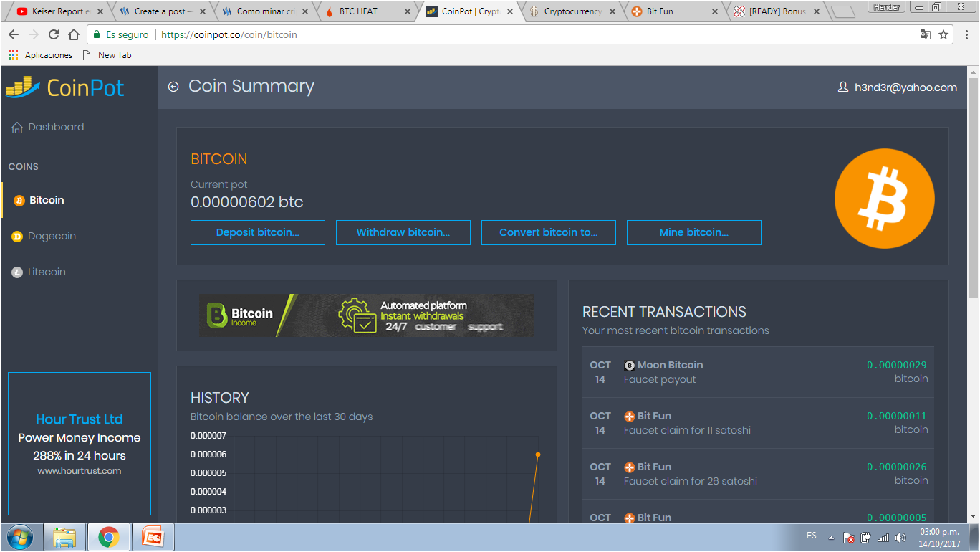Switch to the Como minar tab

(266, 11)
